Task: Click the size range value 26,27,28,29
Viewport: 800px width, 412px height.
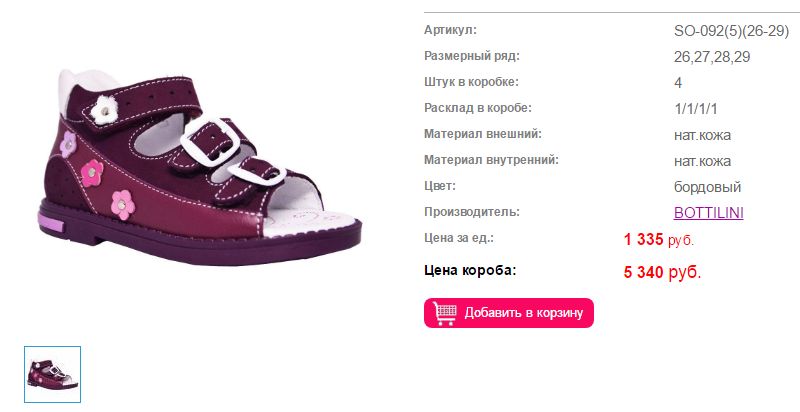Action: click(x=712, y=57)
